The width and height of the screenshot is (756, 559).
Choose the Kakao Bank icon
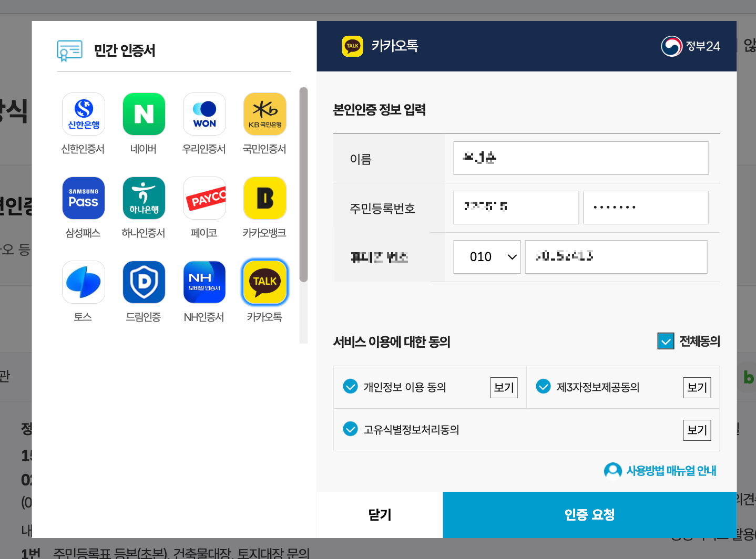(265, 198)
